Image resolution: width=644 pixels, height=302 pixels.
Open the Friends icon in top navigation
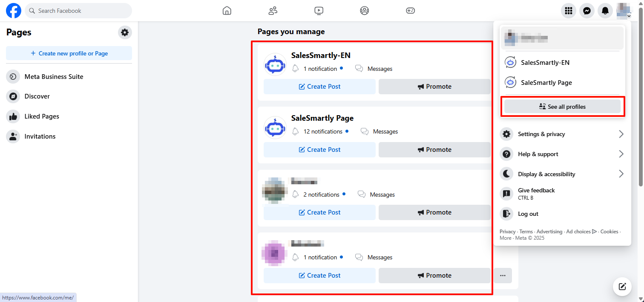point(273,11)
